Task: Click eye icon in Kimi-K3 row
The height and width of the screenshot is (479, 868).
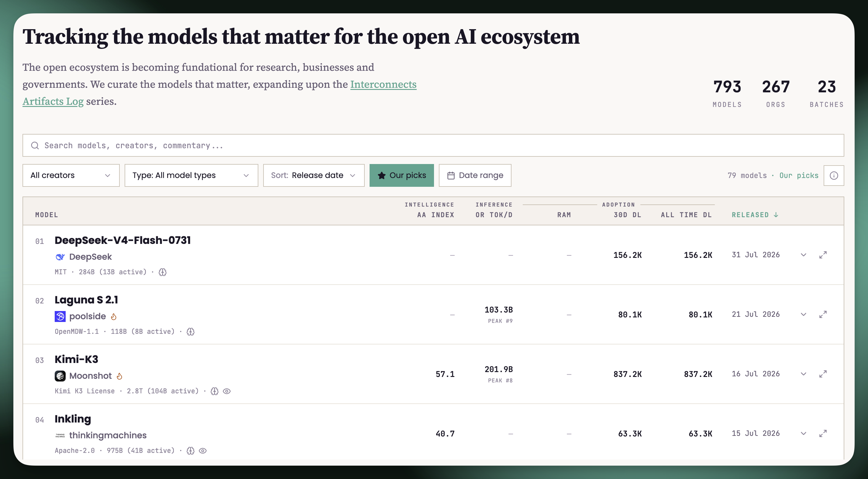Action: tap(227, 391)
